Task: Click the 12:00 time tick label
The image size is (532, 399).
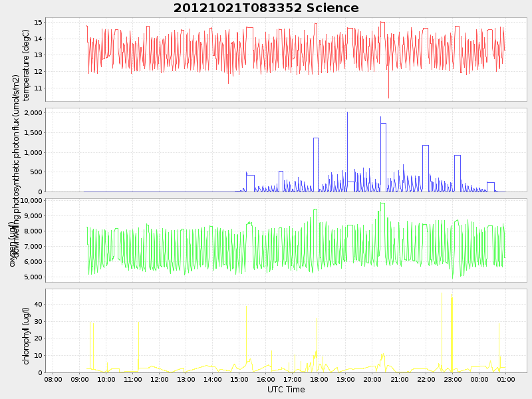Action: coord(160,379)
